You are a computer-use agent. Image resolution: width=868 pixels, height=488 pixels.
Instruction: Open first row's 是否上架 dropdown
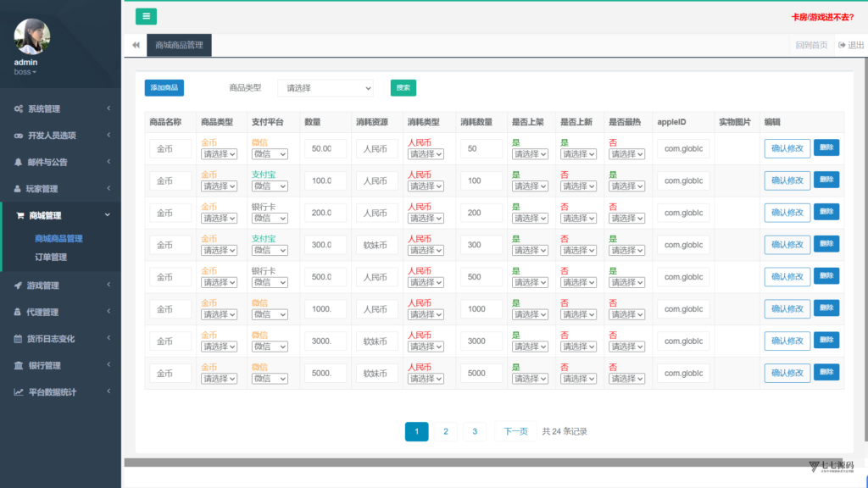(x=530, y=154)
